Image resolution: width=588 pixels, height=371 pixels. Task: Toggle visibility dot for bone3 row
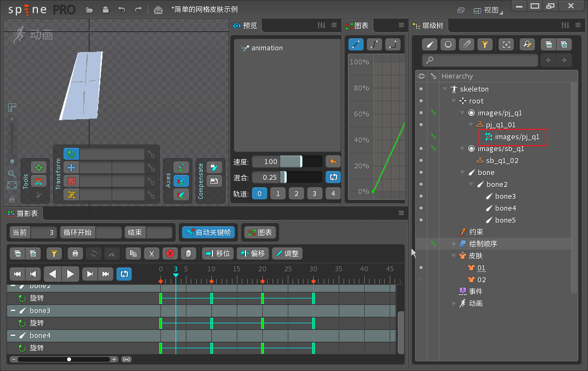pyautogui.click(x=421, y=196)
